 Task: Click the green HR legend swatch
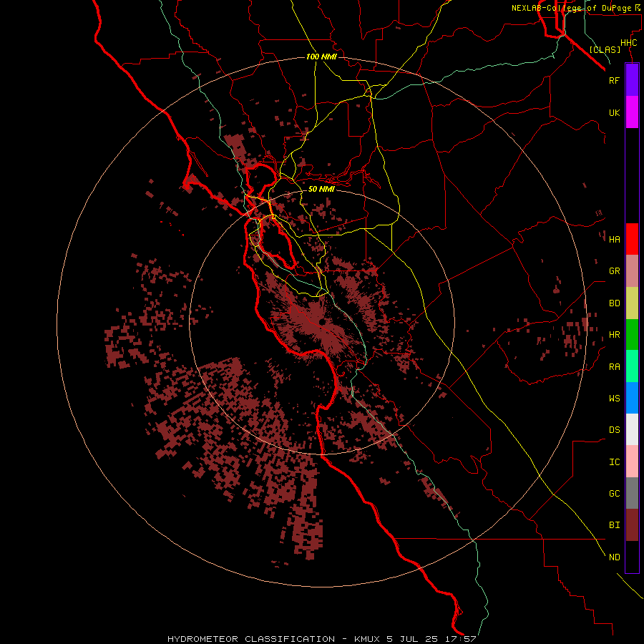(632, 335)
